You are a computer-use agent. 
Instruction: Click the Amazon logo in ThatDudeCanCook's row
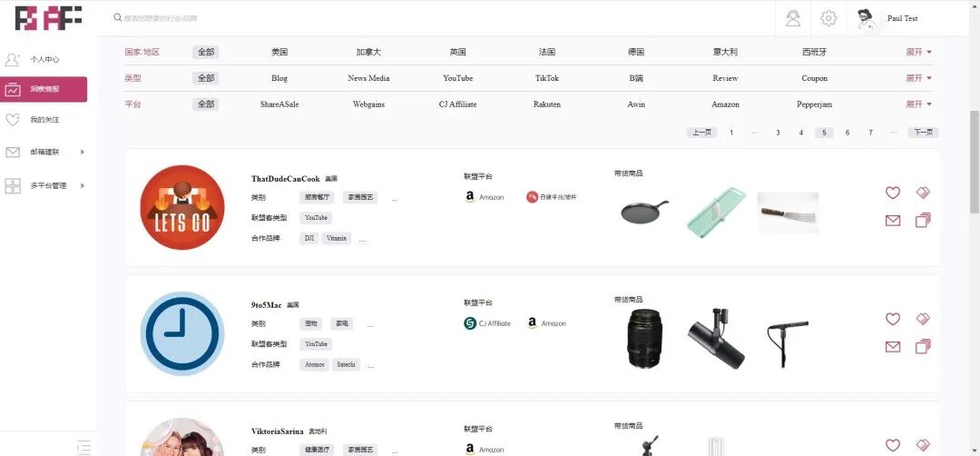pos(470,197)
